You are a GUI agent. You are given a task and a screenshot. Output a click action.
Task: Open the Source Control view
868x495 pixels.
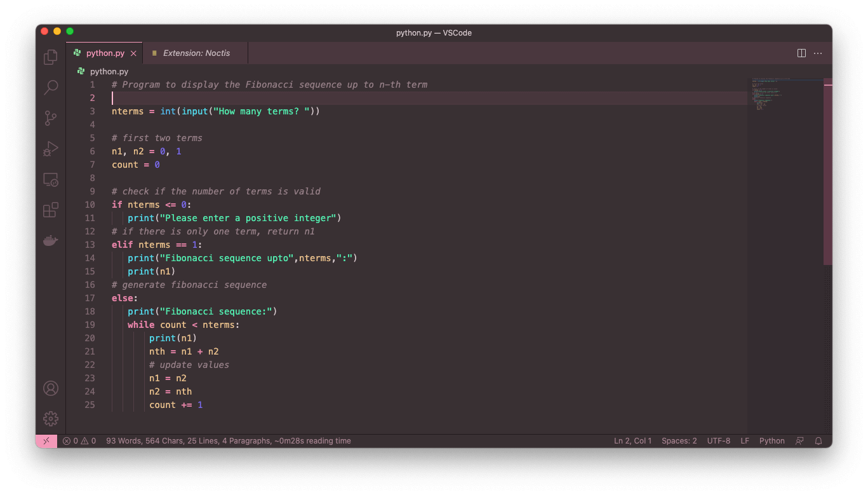[51, 118]
